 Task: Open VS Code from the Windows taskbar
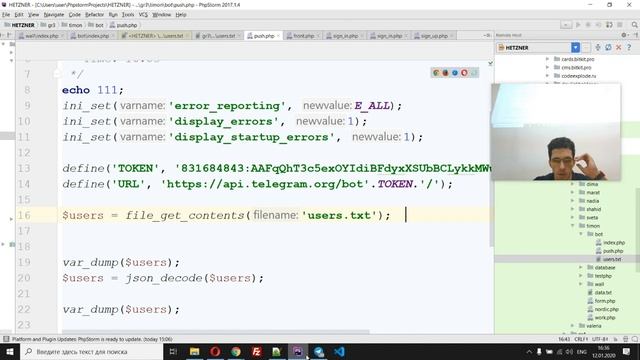(339, 351)
